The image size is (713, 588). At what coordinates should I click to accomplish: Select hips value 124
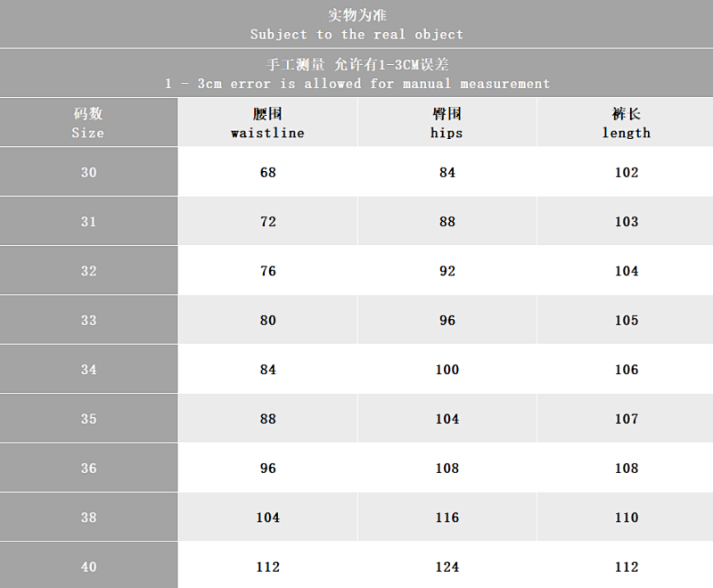tap(447, 567)
